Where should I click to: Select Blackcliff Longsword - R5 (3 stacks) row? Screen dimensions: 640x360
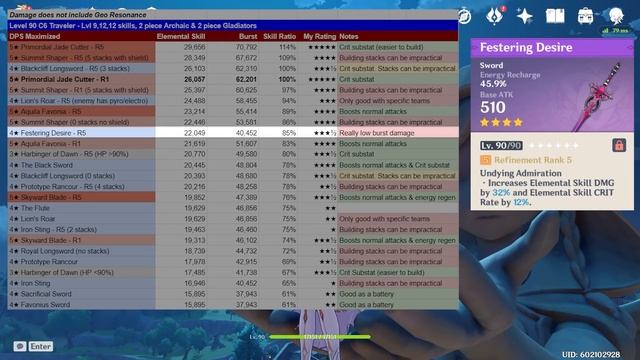click(x=233, y=69)
